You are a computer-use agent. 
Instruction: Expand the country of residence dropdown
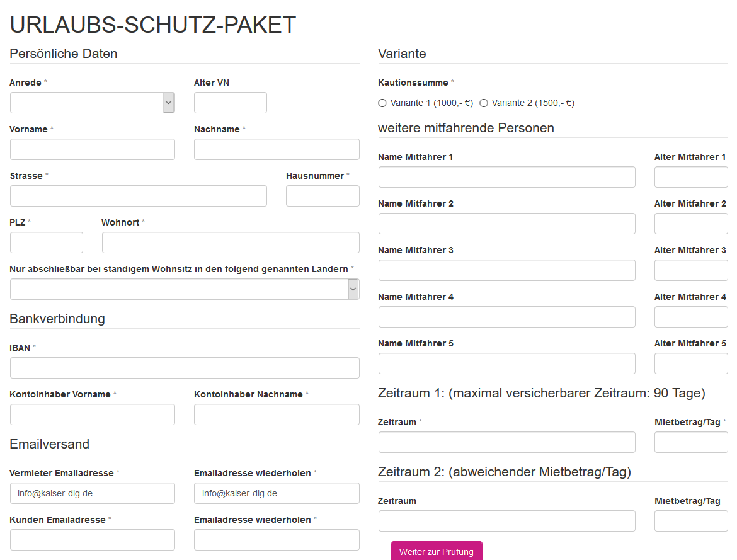pos(185,289)
